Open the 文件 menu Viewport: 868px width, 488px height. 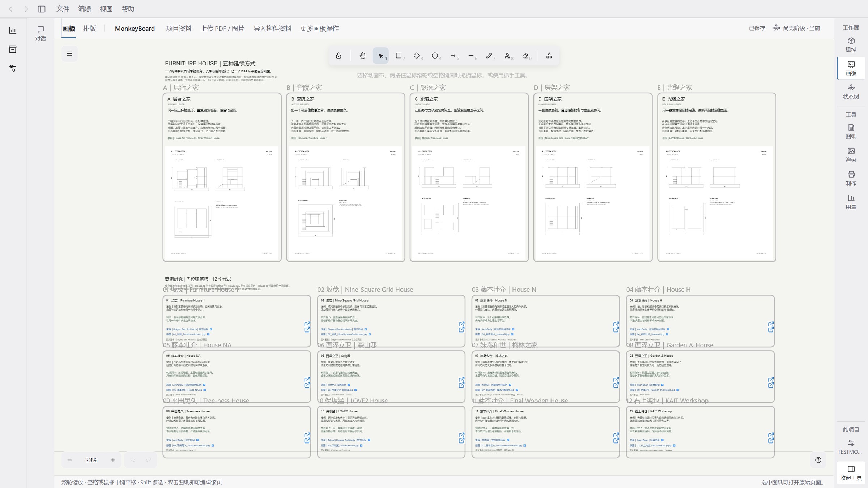63,9
